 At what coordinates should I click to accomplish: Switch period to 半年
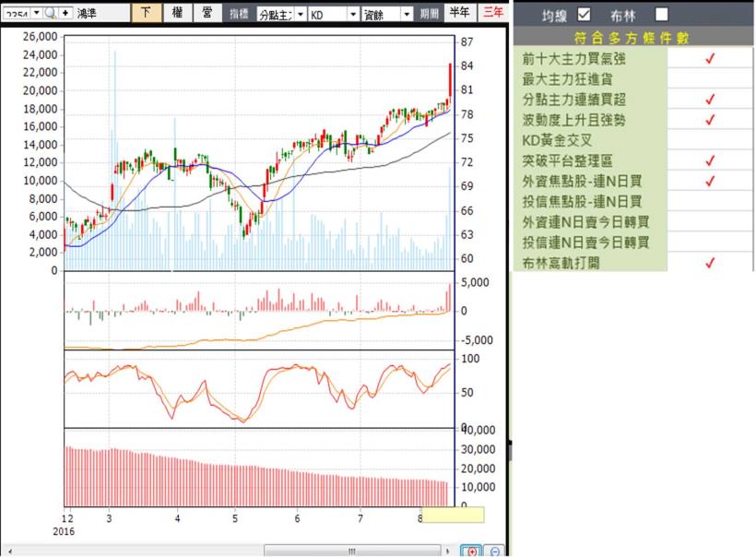[x=458, y=13]
